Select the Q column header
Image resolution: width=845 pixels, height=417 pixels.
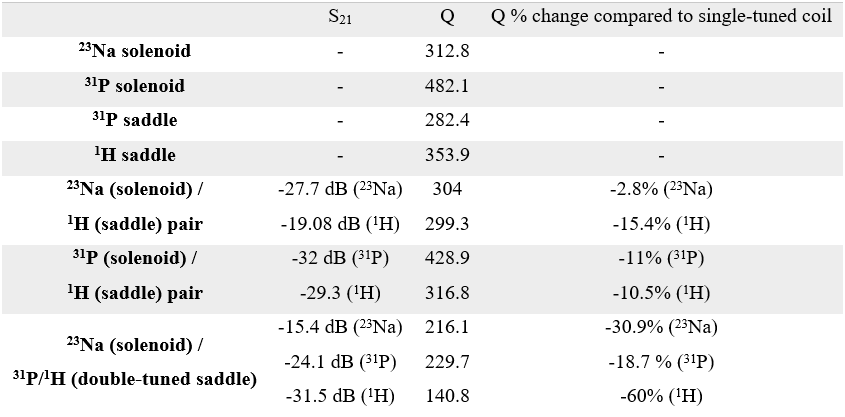448,17
